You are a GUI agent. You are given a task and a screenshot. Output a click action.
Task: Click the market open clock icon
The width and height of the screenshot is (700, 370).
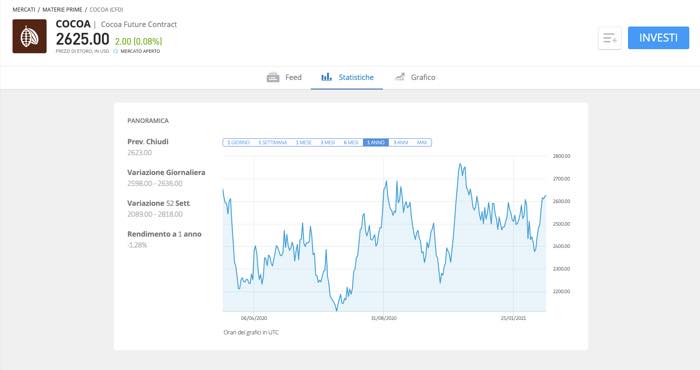[116, 51]
